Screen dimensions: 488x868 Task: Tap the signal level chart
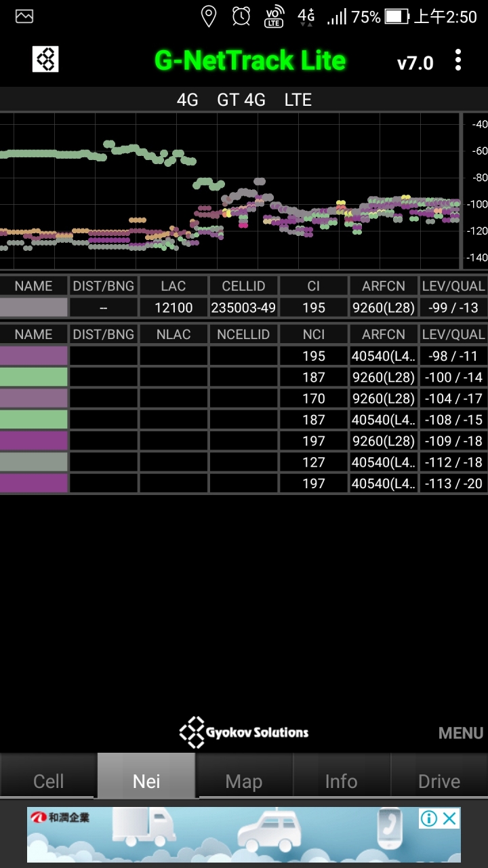coord(230,191)
